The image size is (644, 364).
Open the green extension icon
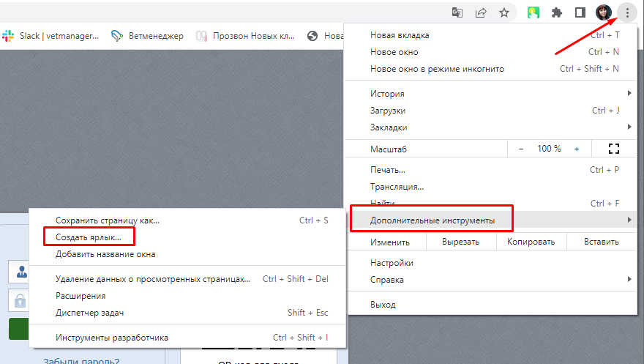click(x=533, y=12)
